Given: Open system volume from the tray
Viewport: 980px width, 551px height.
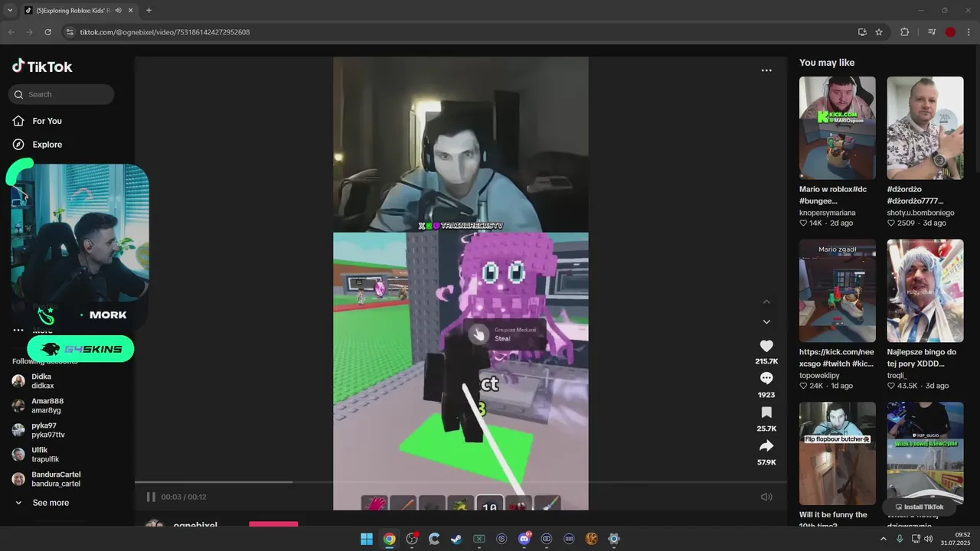Looking at the screenshot, I should tap(929, 539).
